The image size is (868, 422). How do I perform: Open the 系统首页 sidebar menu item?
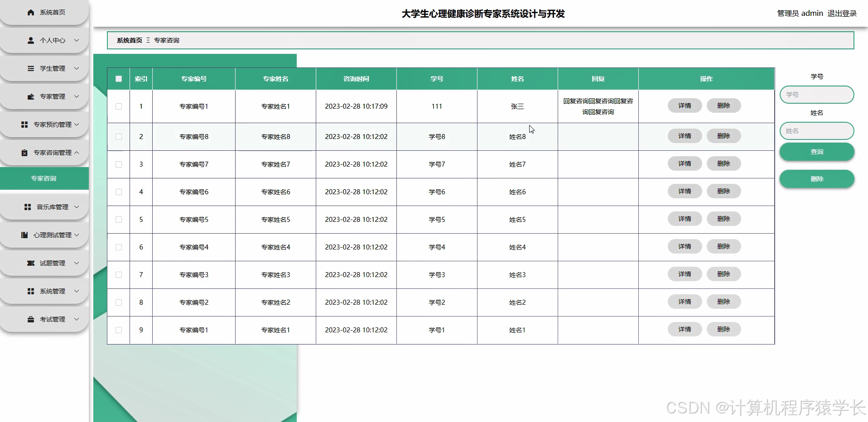[x=44, y=12]
